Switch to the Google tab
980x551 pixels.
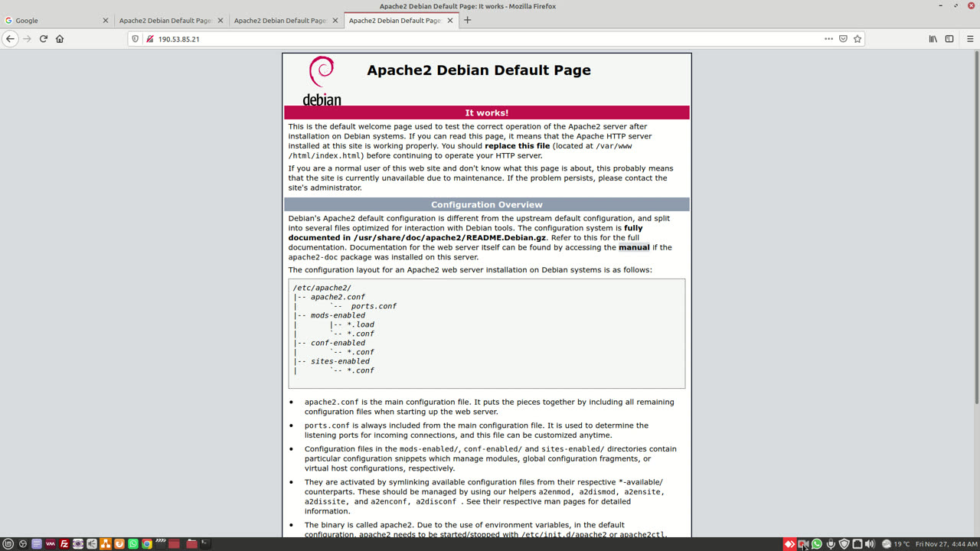(x=57, y=21)
